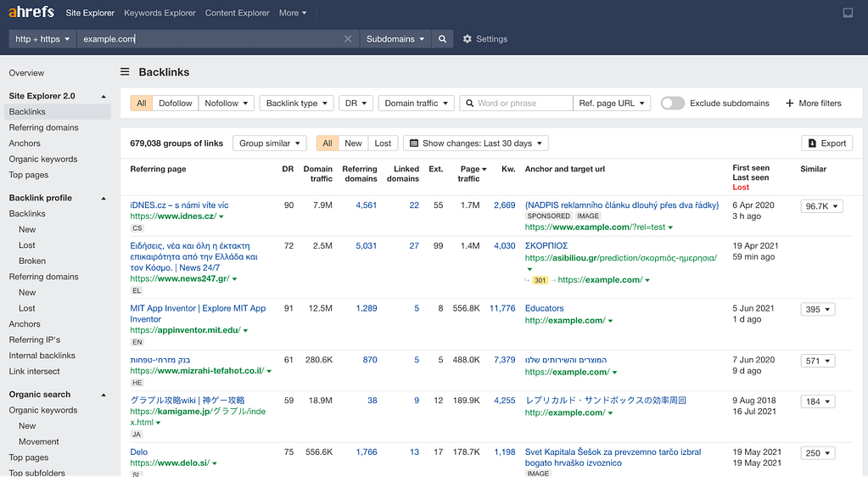
Task: Open Broken backlinks in sidebar
Action: click(x=32, y=261)
